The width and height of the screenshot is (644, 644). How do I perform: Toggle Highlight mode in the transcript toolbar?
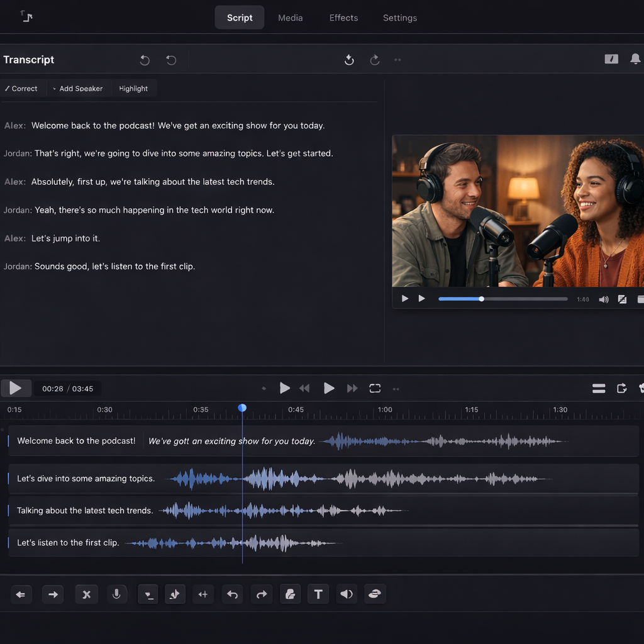pyautogui.click(x=133, y=88)
